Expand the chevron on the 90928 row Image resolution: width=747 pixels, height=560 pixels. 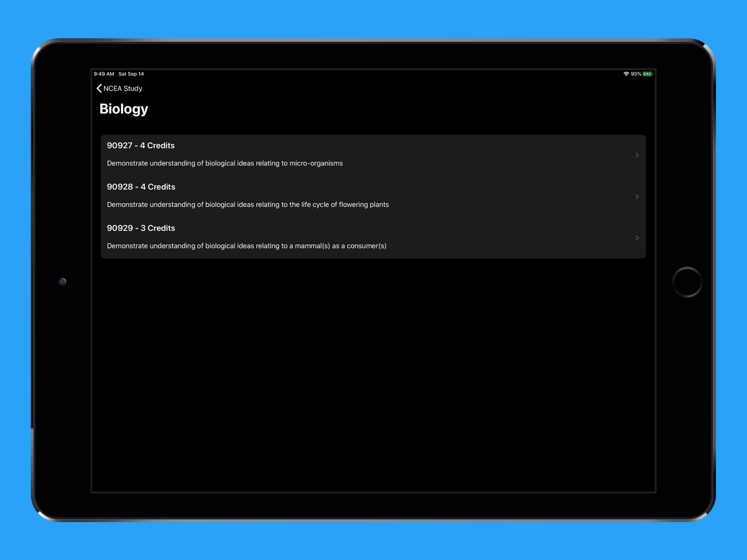(637, 197)
